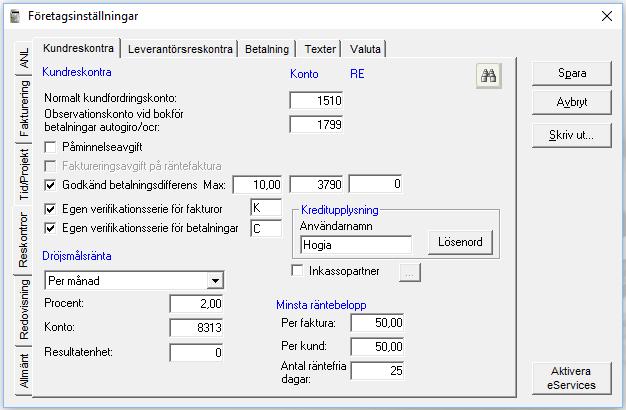626x410 pixels.
Task: Click the Antal räntefria dagar field 25
Action: 377,370
